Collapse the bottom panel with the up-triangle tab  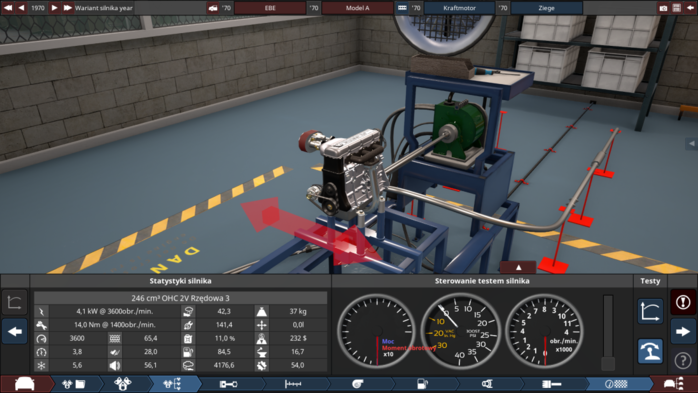click(518, 267)
